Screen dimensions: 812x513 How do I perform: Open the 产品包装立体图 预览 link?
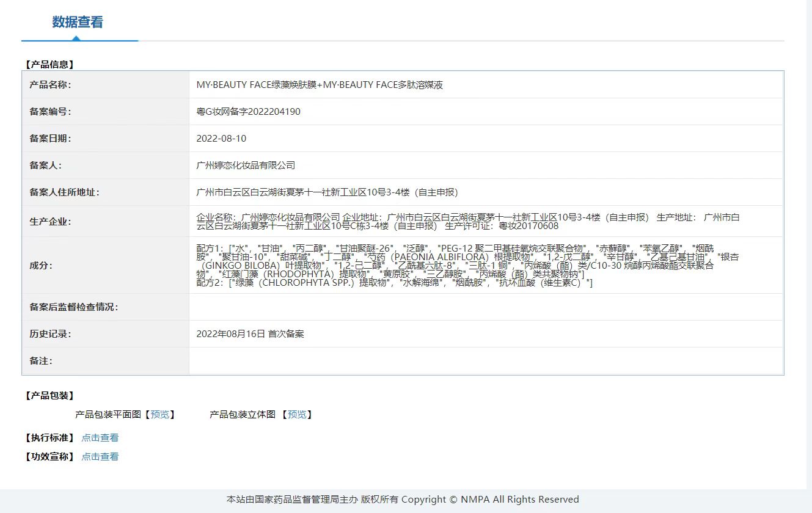point(297,415)
